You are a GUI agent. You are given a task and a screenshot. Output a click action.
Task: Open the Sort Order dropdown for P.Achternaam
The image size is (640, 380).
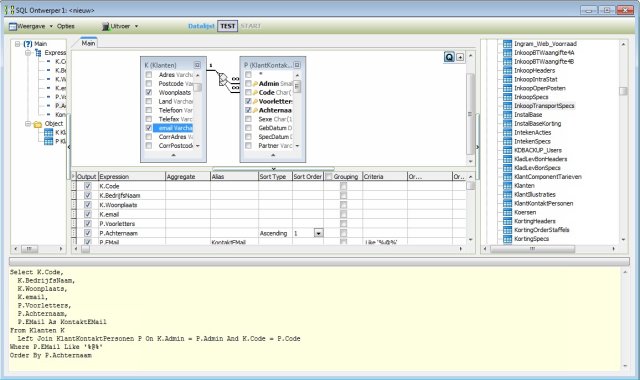pos(318,233)
